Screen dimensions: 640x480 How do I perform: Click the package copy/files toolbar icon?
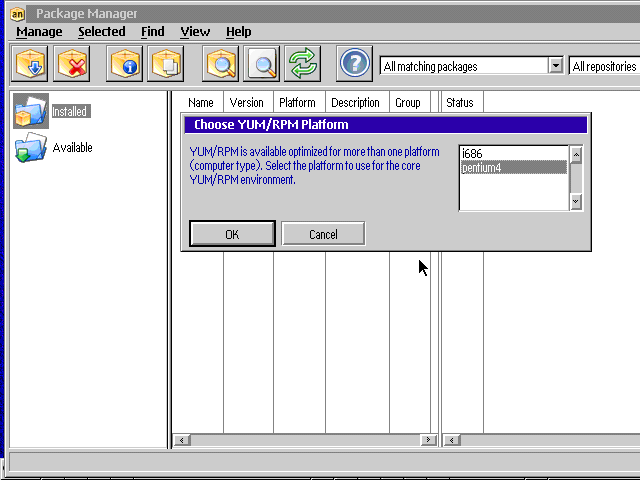point(166,64)
